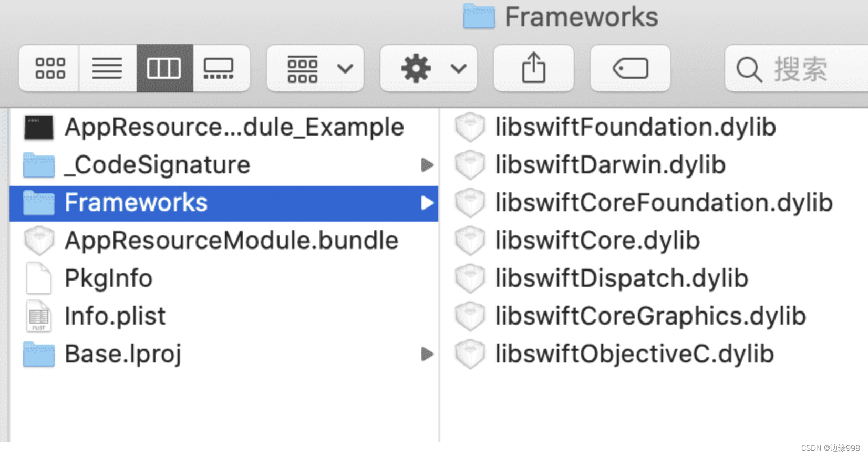Select column view button
Viewport: 868px width, 457px height.
click(x=164, y=68)
